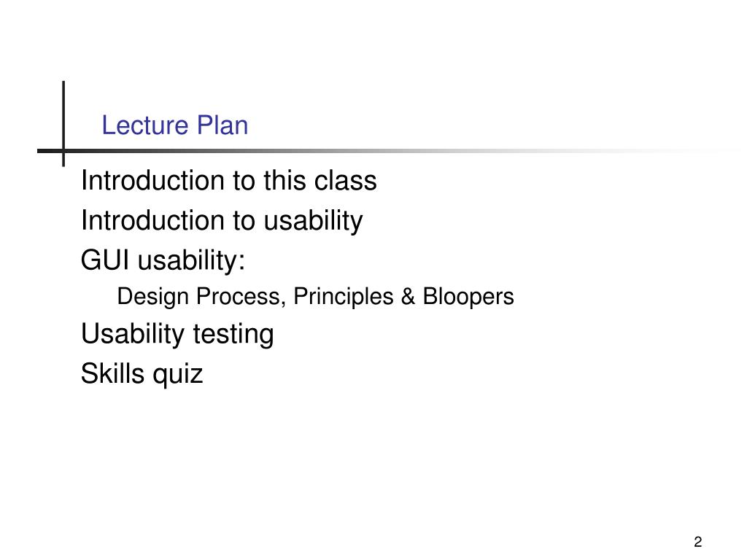Click the word GUI
This screenshot has height=560, width=747.
pos(105,260)
